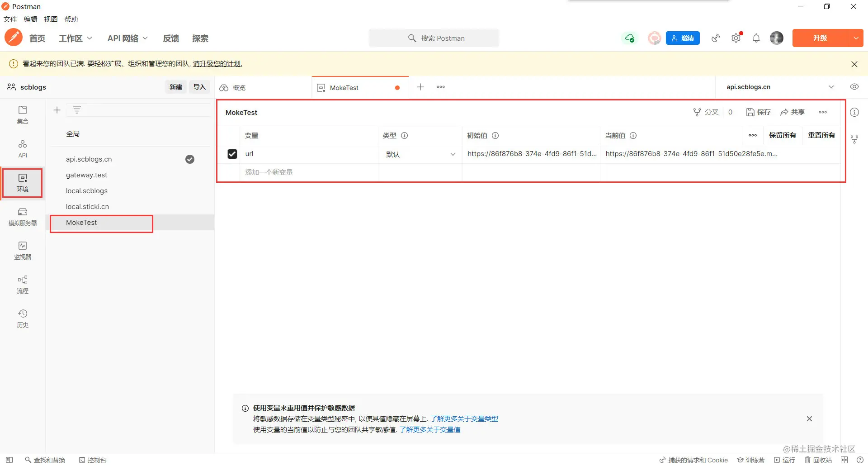Open a new tab with plus icon

click(420, 87)
